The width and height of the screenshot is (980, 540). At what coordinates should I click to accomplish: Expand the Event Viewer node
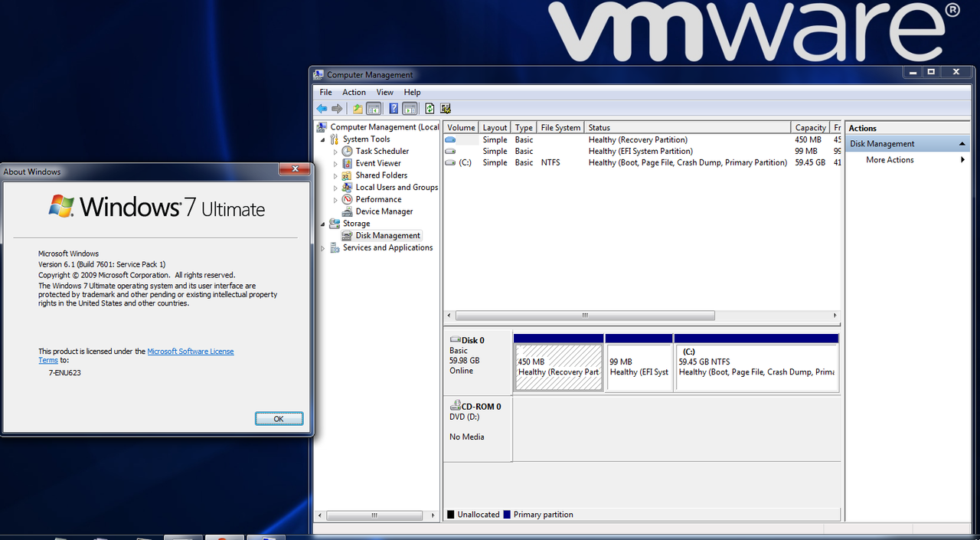pyautogui.click(x=335, y=163)
